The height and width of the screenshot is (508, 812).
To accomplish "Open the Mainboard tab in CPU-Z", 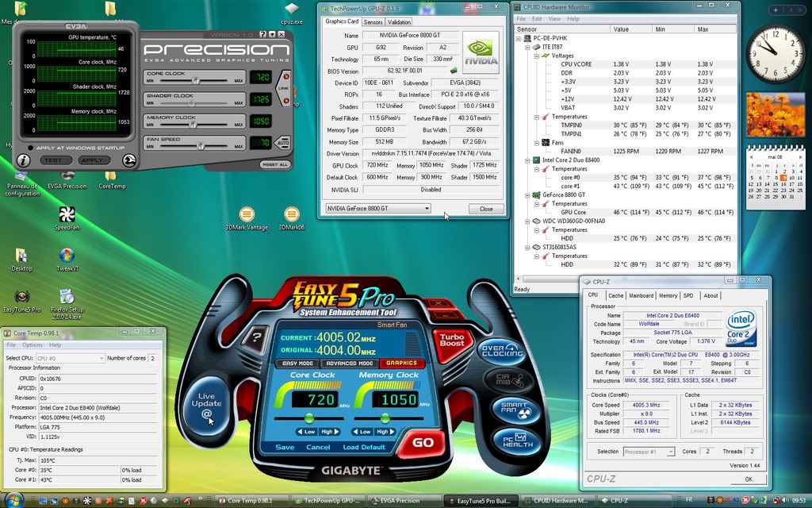I will coord(641,295).
